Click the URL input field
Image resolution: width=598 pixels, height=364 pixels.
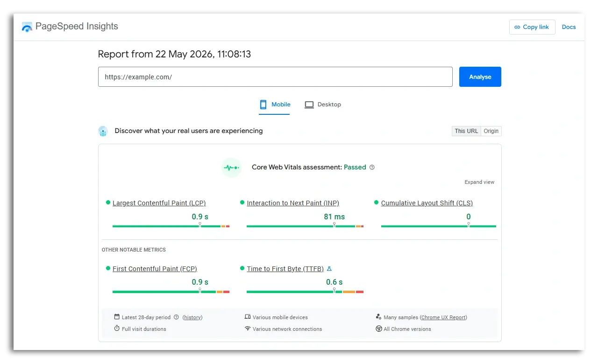pyautogui.click(x=275, y=77)
